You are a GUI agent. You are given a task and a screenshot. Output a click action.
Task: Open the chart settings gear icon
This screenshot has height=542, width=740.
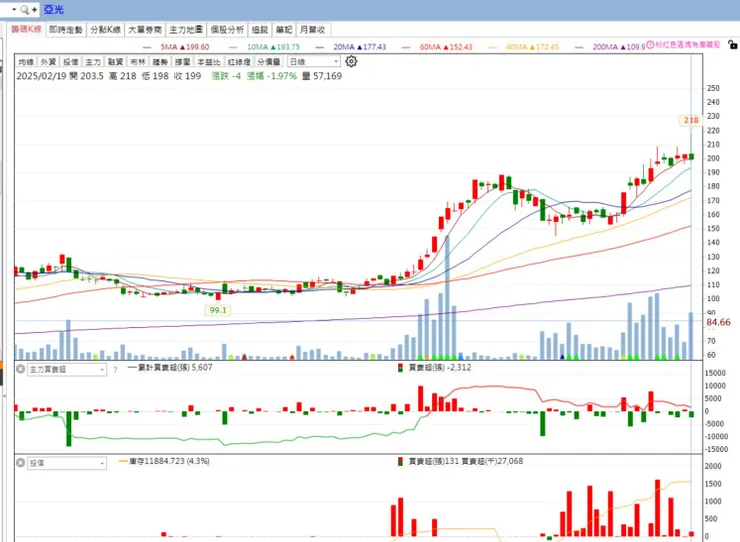tap(351, 61)
